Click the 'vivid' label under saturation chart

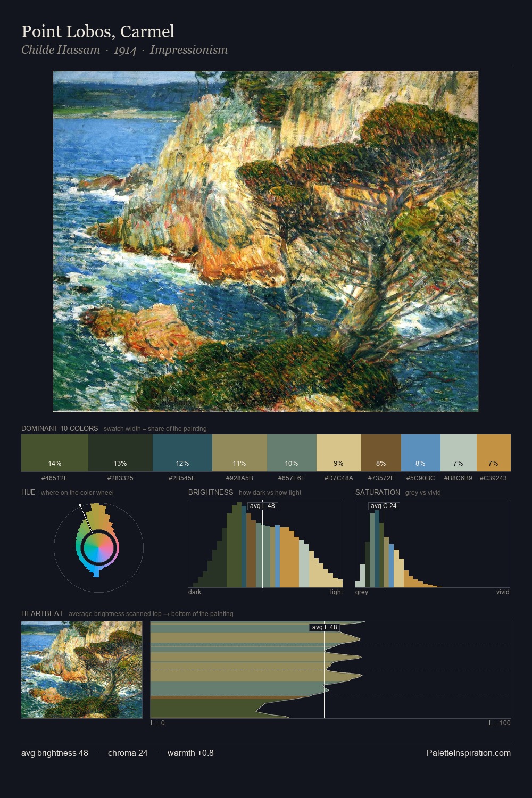click(503, 592)
